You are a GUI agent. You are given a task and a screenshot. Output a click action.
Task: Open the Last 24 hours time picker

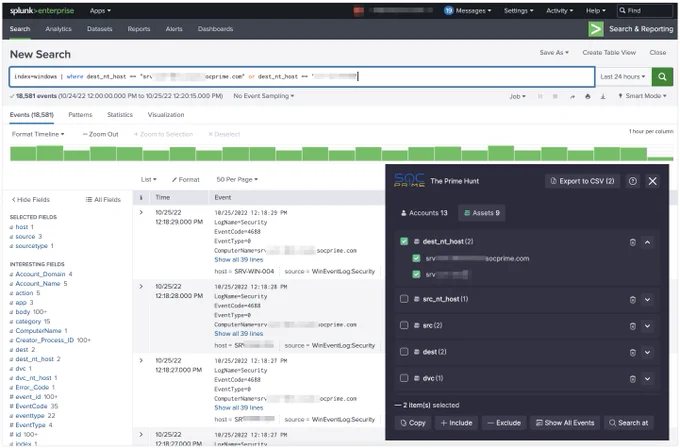622,77
